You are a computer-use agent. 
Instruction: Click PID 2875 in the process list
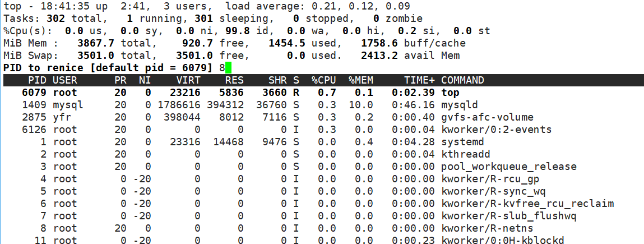click(34, 117)
